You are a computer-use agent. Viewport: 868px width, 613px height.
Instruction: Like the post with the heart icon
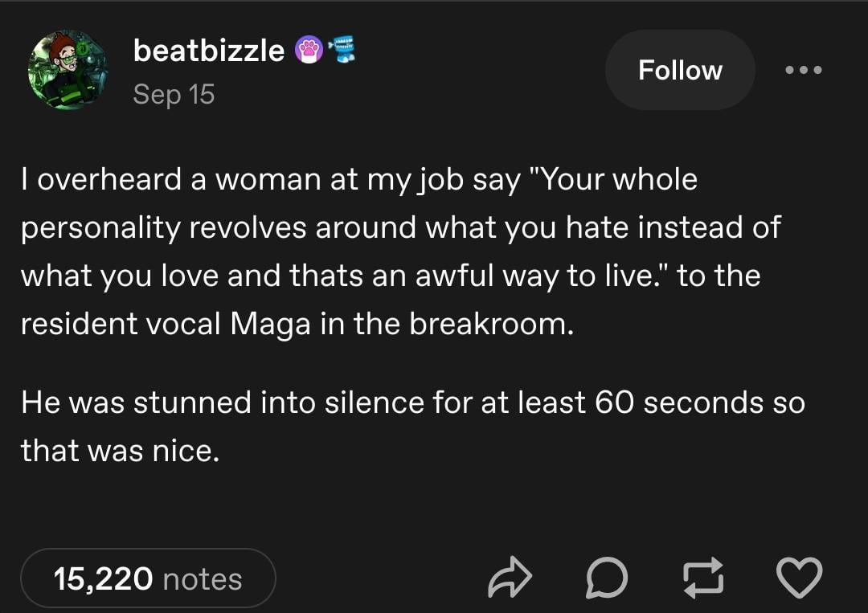click(x=800, y=578)
